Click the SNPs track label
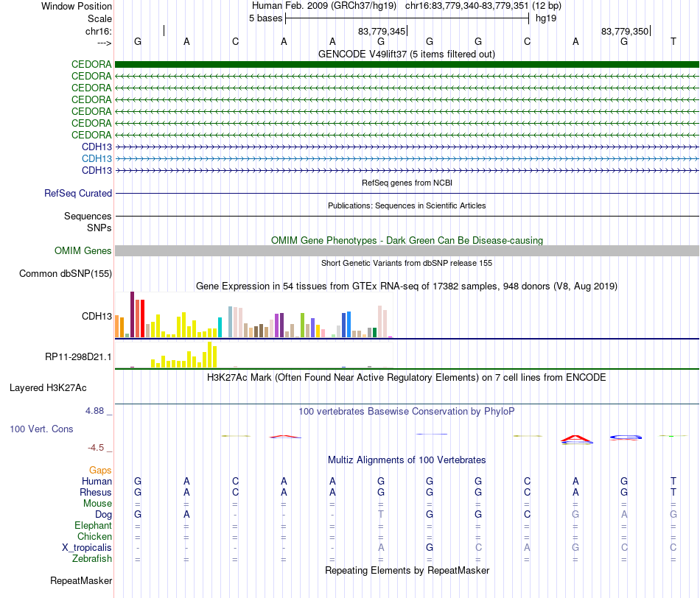This screenshot has width=700, height=598. [x=99, y=228]
